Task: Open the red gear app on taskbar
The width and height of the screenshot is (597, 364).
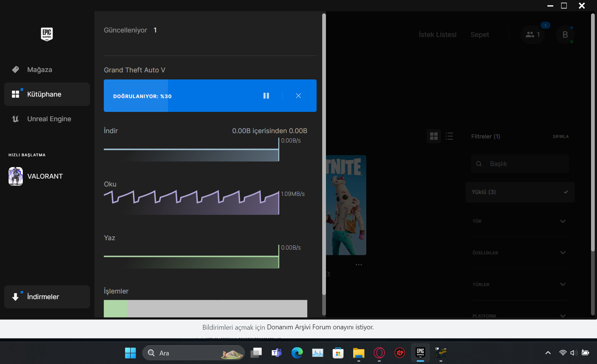Action: (400, 353)
